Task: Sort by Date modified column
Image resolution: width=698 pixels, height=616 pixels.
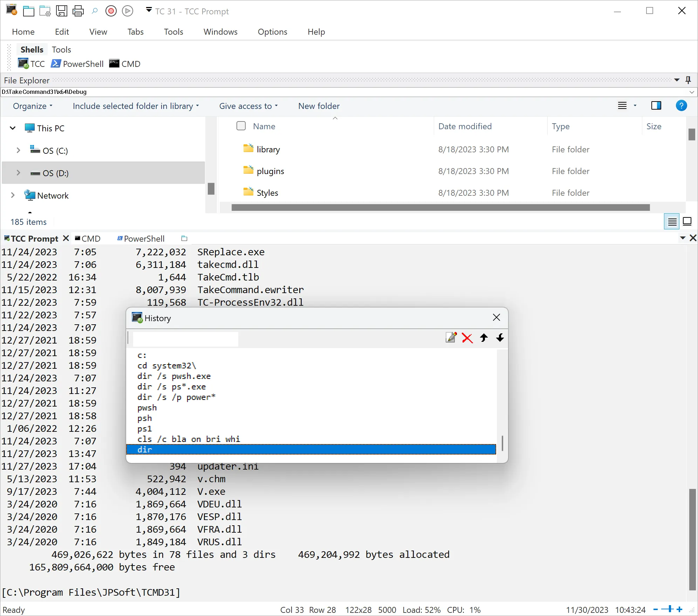Action: [465, 126]
